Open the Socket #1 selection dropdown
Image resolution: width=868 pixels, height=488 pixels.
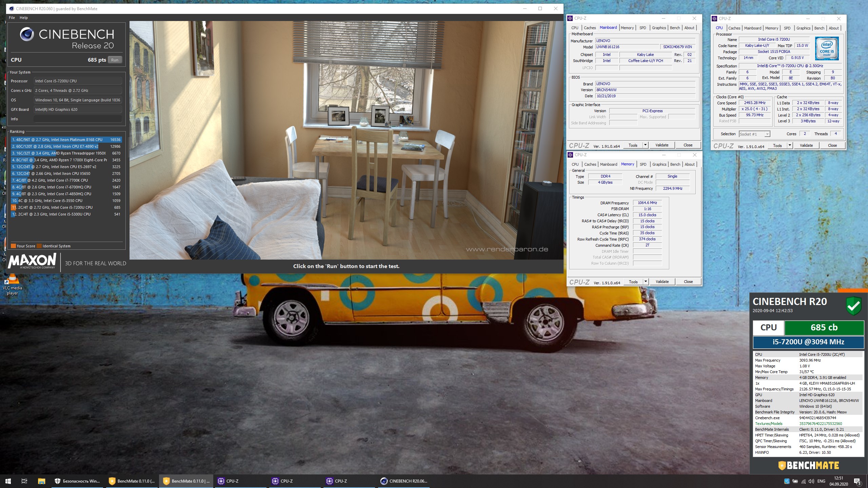point(754,134)
